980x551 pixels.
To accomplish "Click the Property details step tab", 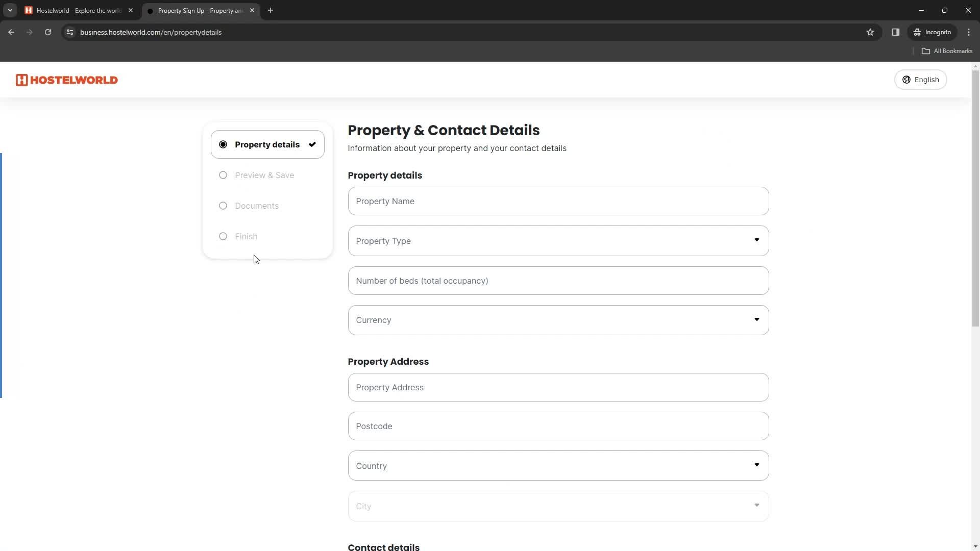I will coord(268,145).
